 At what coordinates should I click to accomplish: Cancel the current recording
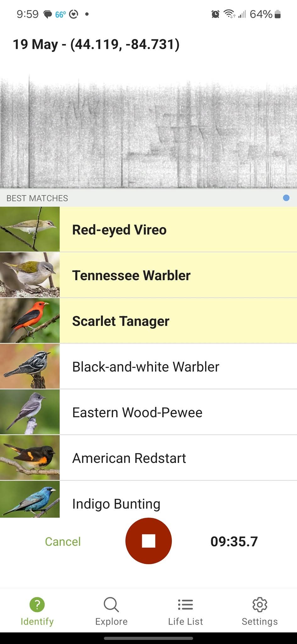(63, 541)
